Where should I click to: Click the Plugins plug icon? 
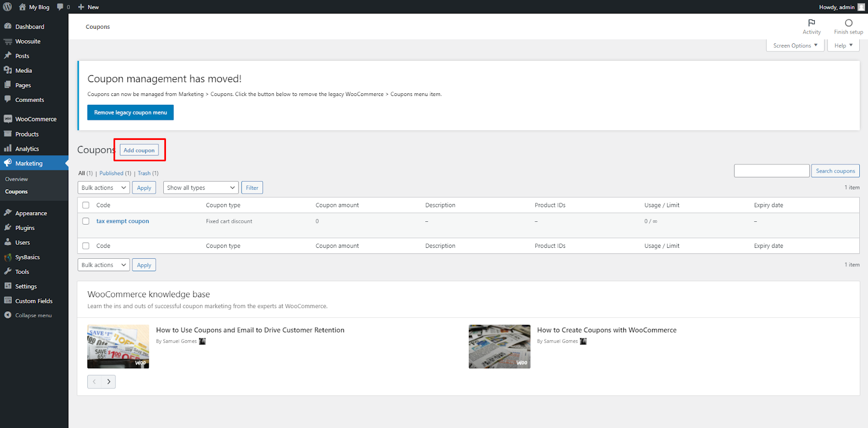coord(8,227)
